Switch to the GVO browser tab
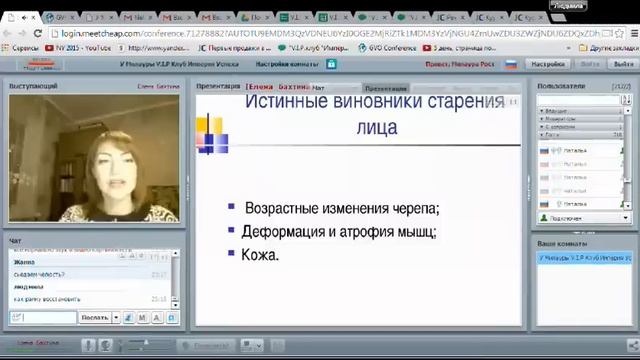Viewport: 640px width, 360px height. pos(60,17)
